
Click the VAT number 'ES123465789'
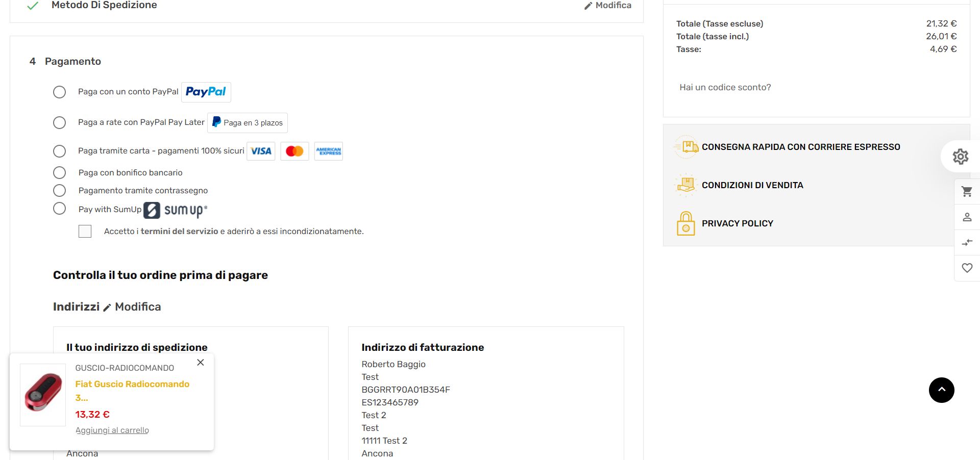[x=390, y=402]
